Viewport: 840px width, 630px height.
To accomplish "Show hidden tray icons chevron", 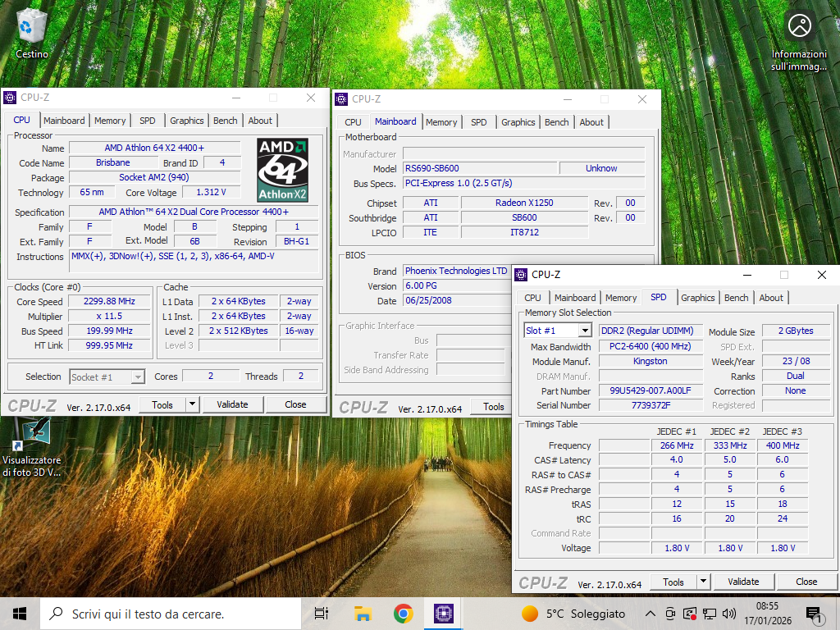I will 650,614.
